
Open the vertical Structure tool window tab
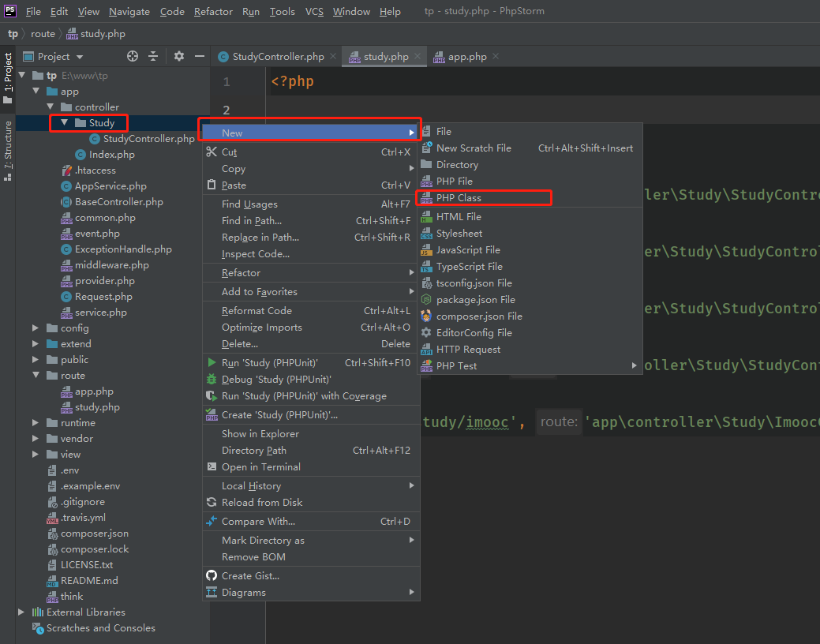pyautogui.click(x=8, y=150)
